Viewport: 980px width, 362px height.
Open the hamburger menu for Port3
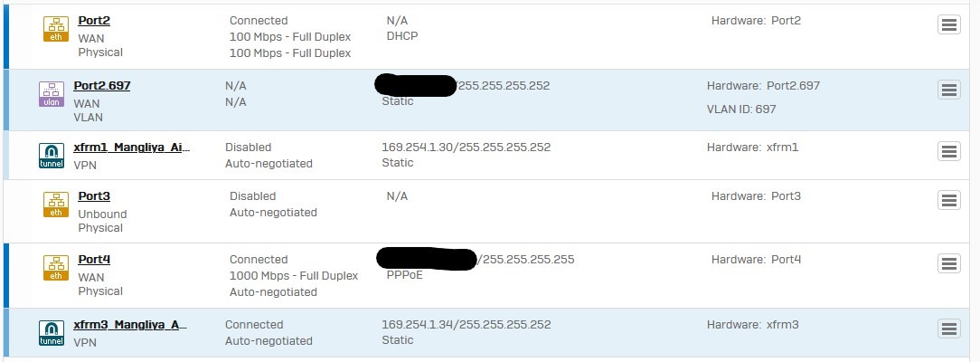(x=948, y=200)
